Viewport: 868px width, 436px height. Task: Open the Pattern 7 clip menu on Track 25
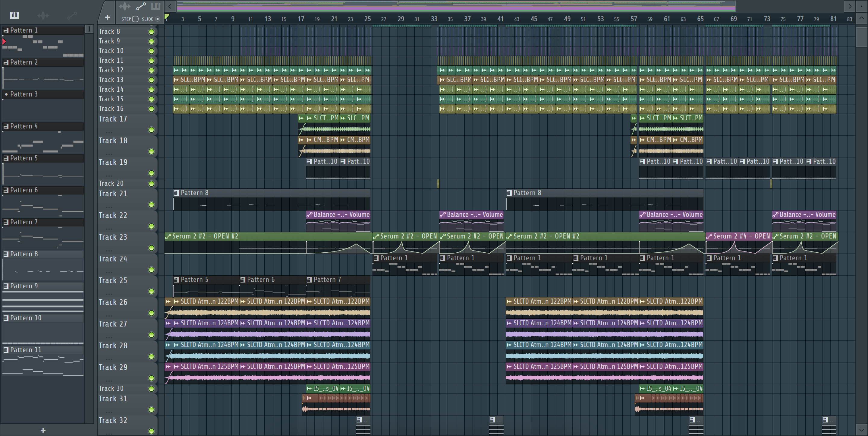pyautogui.click(x=309, y=280)
